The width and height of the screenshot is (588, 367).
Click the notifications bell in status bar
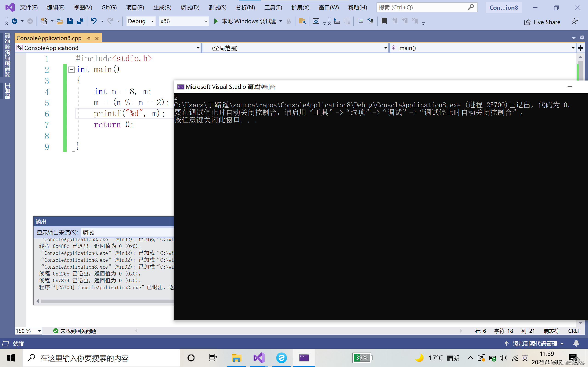click(x=576, y=343)
